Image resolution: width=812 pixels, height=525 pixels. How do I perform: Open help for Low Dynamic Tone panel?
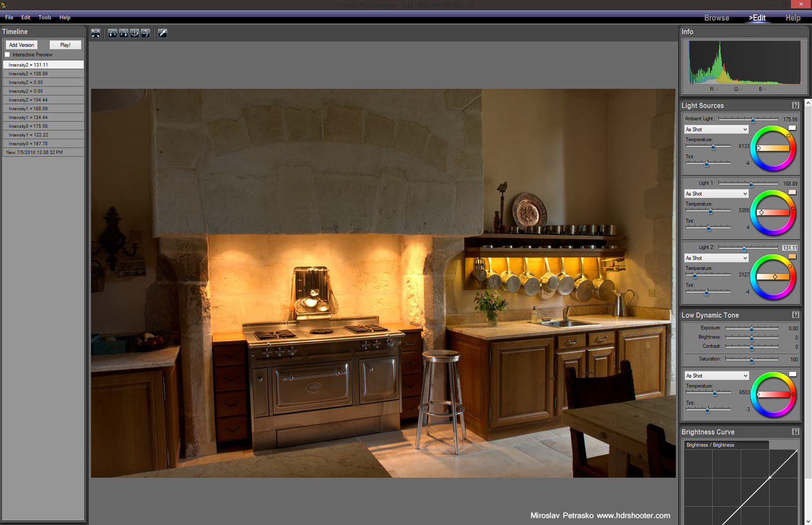coord(796,314)
